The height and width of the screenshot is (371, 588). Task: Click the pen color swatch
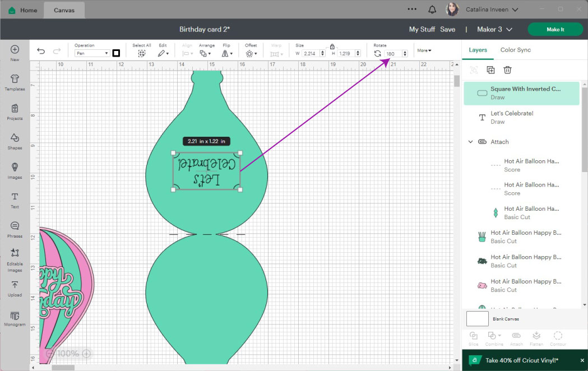pyautogui.click(x=116, y=53)
